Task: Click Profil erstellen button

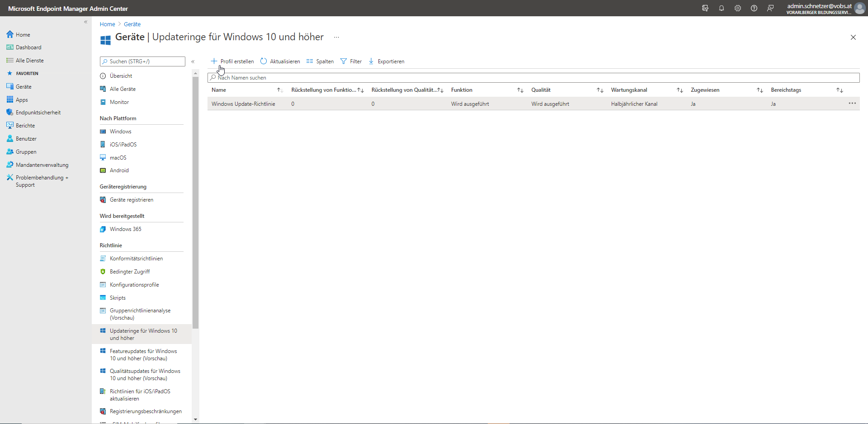Action: click(x=232, y=61)
